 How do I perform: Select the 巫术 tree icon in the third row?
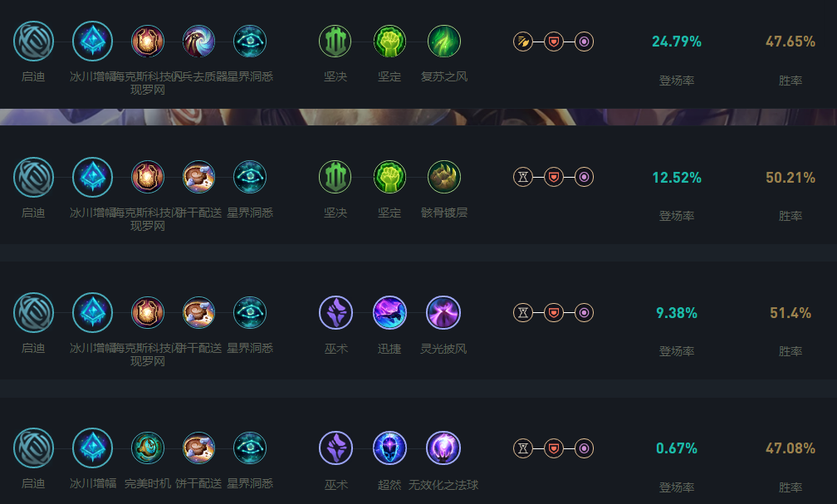pos(335,313)
